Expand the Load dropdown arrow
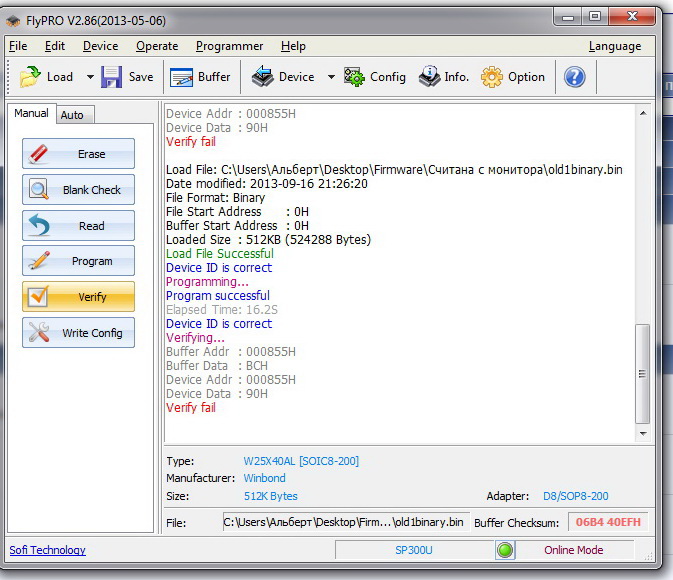673x580 pixels. coord(89,77)
